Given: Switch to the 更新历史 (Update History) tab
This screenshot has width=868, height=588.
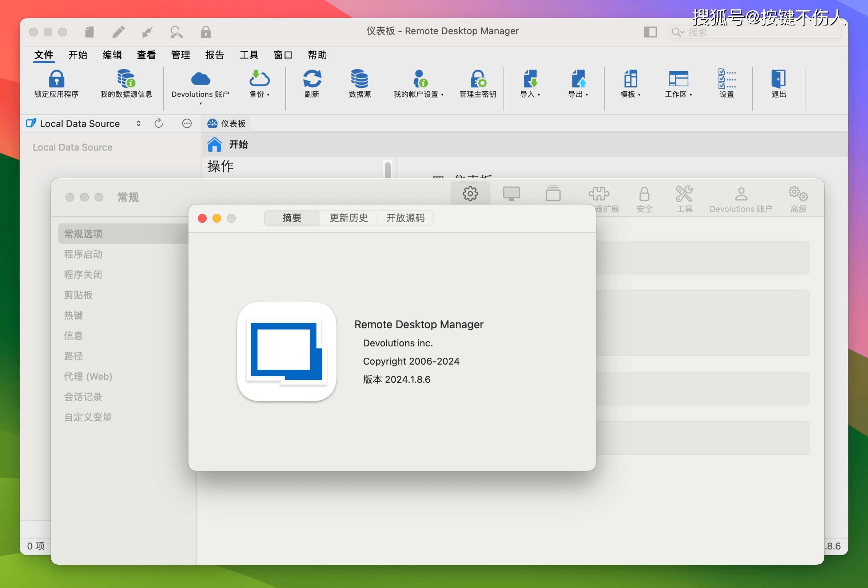Looking at the screenshot, I should pyautogui.click(x=349, y=219).
